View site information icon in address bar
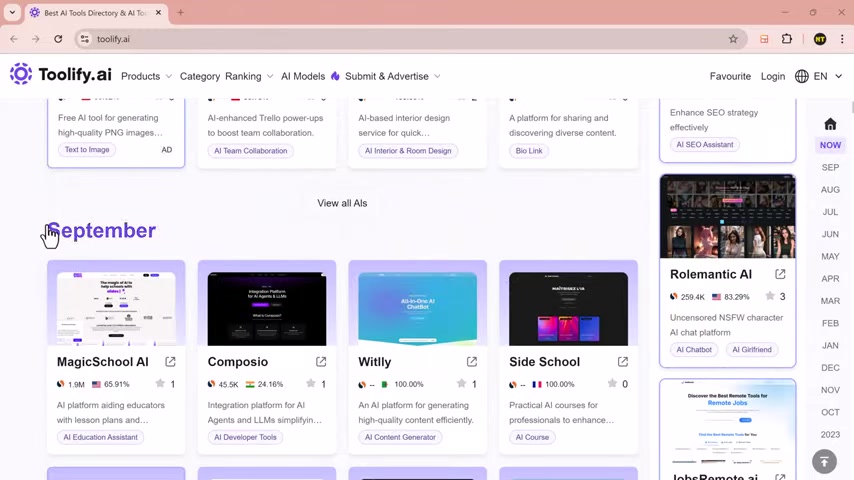 [84, 39]
